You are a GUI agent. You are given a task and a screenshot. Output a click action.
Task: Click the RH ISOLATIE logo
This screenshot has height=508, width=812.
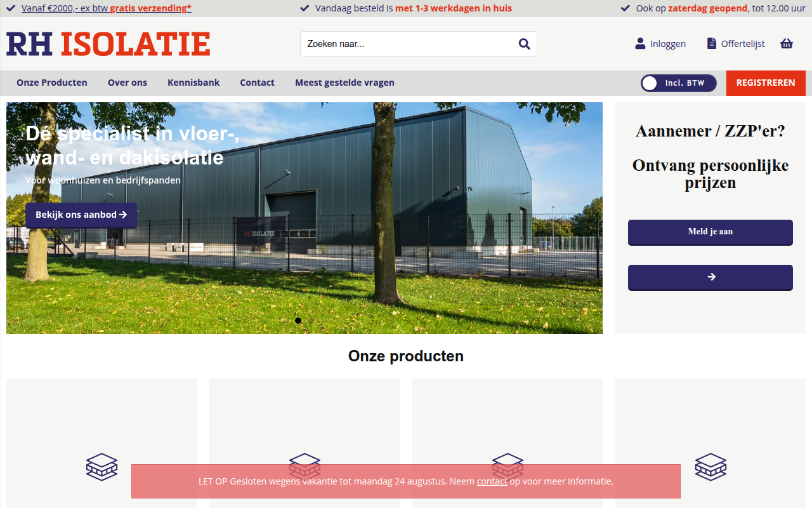(108, 44)
